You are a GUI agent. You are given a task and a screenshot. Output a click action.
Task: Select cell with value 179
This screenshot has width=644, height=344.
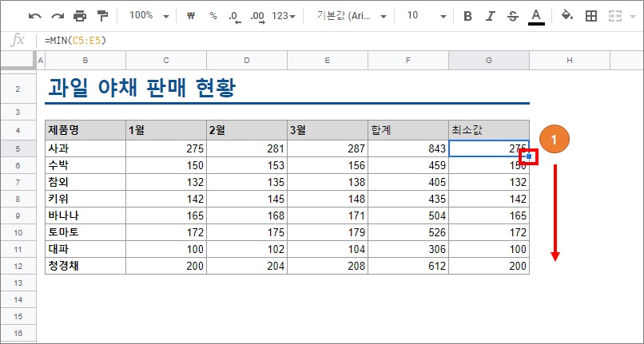(x=328, y=233)
